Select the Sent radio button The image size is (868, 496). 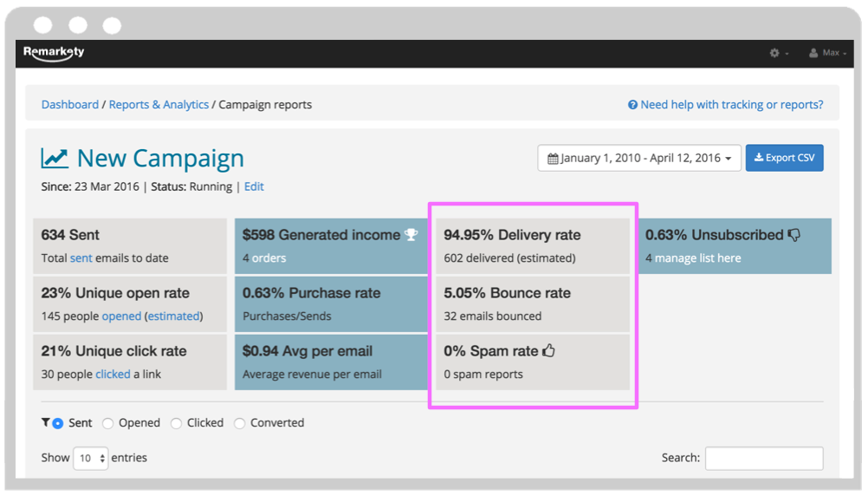tap(57, 423)
